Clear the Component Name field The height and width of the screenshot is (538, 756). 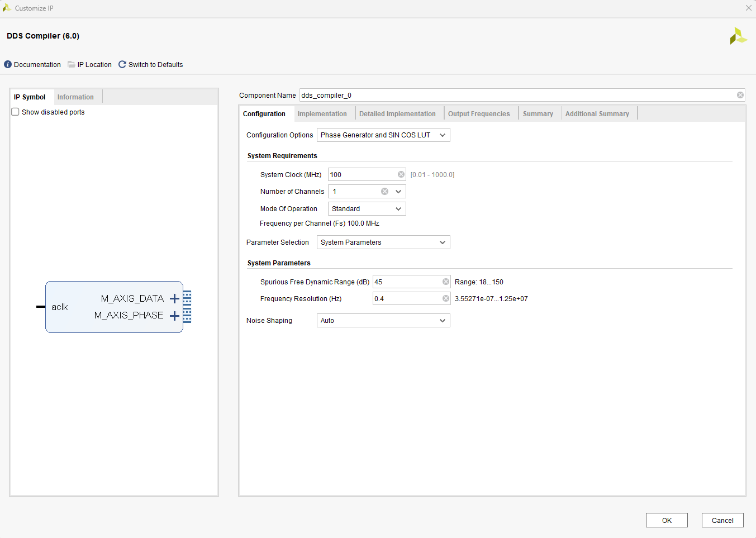[x=740, y=95]
